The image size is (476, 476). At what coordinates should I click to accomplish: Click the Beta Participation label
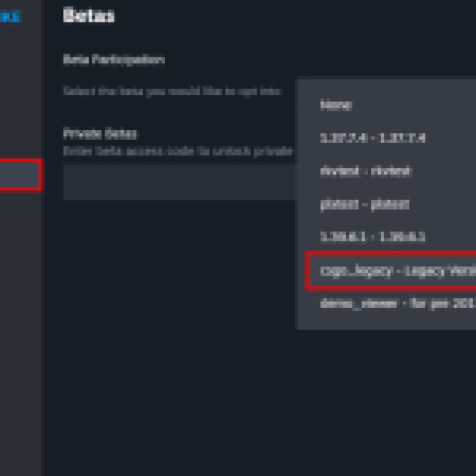coord(113,59)
